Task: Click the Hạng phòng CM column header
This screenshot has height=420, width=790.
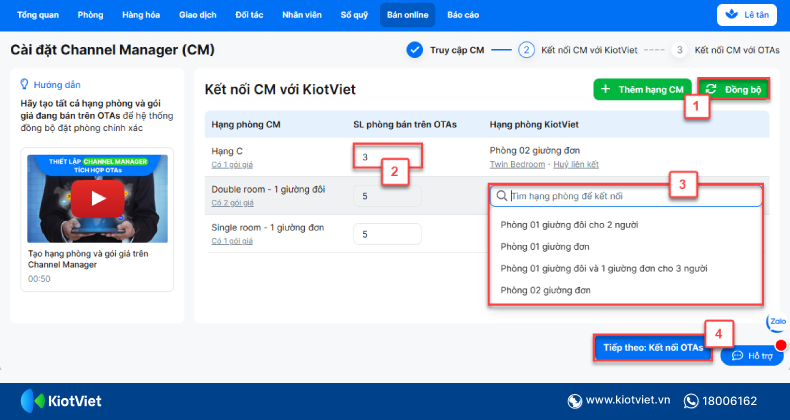Action: 246,124
